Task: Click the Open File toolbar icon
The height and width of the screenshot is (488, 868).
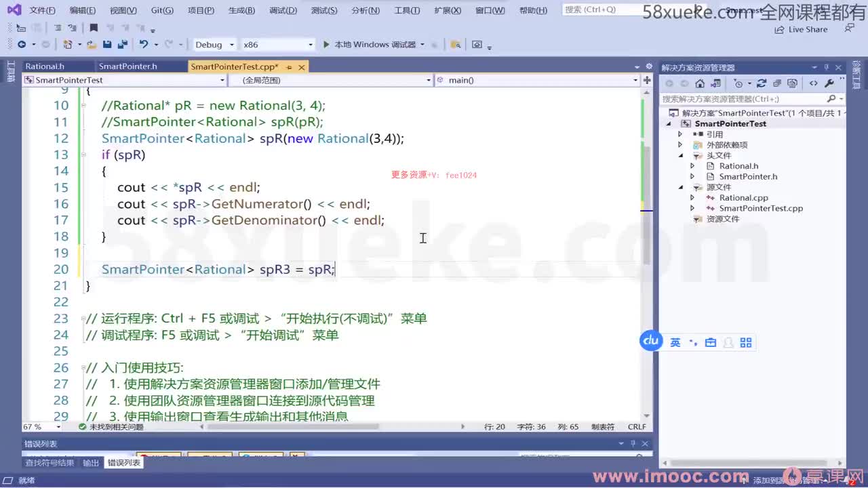Action: click(x=92, y=44)
